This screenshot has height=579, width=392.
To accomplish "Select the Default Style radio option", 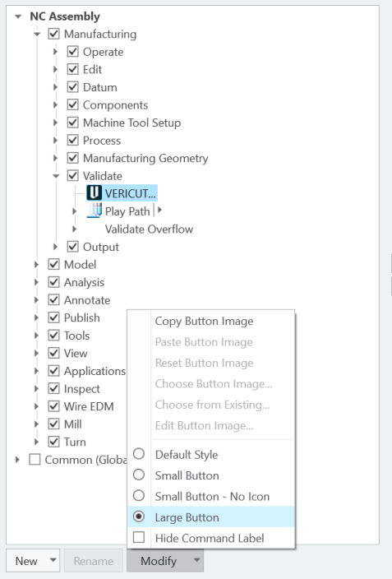I will point(139,454).
